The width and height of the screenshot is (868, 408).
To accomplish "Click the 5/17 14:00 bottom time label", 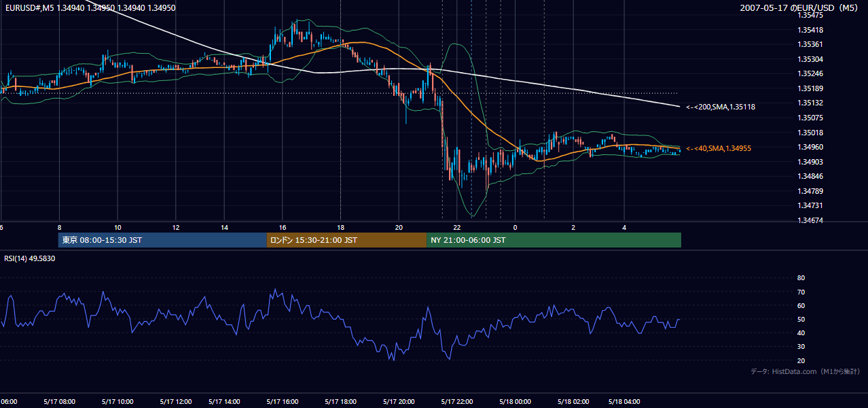I will pos(224,402).
